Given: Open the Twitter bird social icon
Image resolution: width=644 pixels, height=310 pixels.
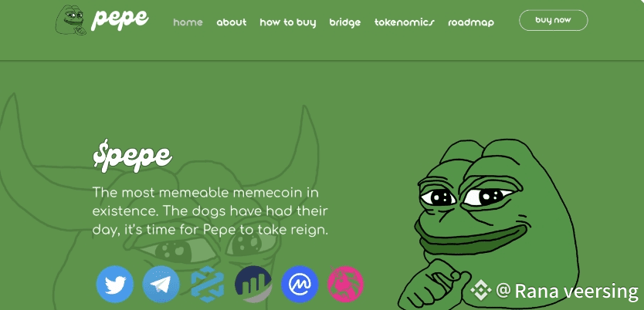Looking at the screenshot, I should [114, 284].
